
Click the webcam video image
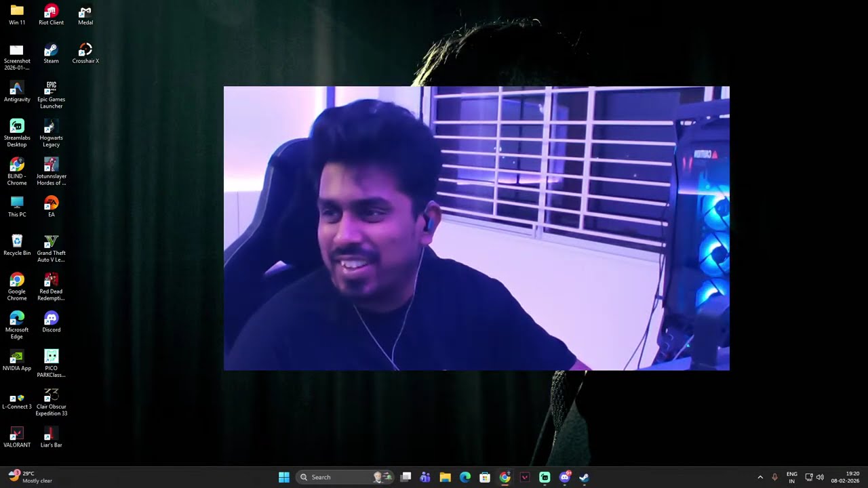pyautogui.click(x=477, y=228)
